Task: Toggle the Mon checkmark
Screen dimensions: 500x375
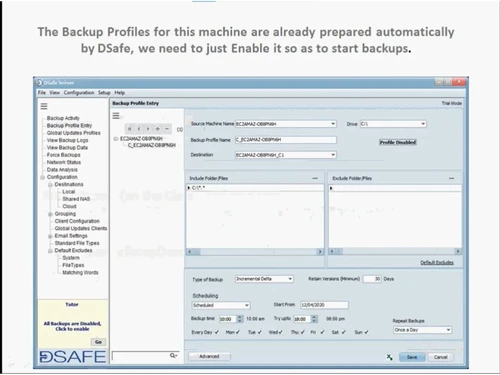Action: (237, 332)
